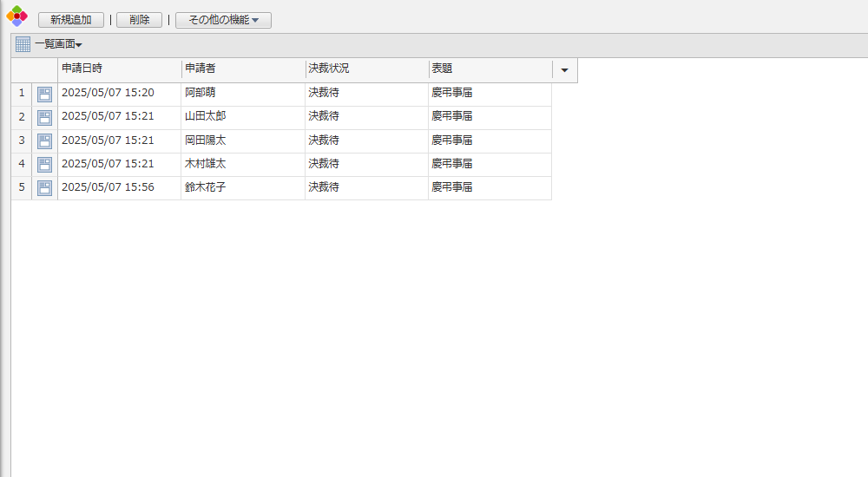Click the 申請者 column header

point(242,69)
